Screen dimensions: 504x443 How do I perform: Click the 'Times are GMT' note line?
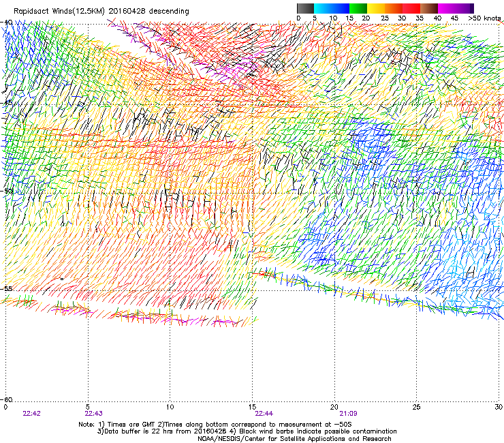point(215,425)
